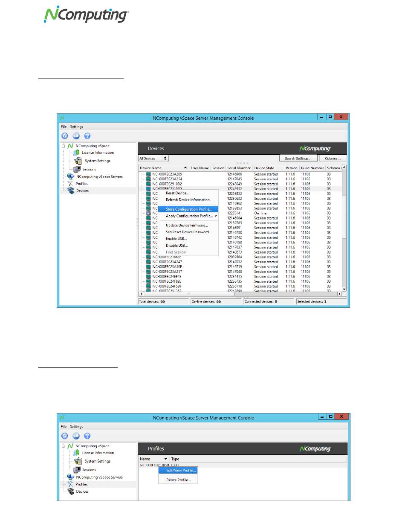The width and height of the screenshot is (405, 532).
Task: Click the device icon beside NC-000FE024F828
Action: (149, 281)
